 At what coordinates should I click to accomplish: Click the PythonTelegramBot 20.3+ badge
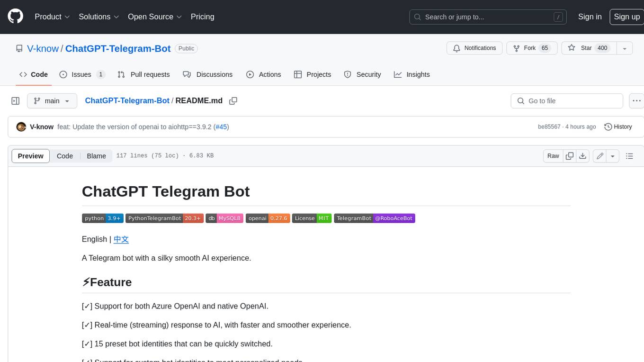click(x=165, y=218)
